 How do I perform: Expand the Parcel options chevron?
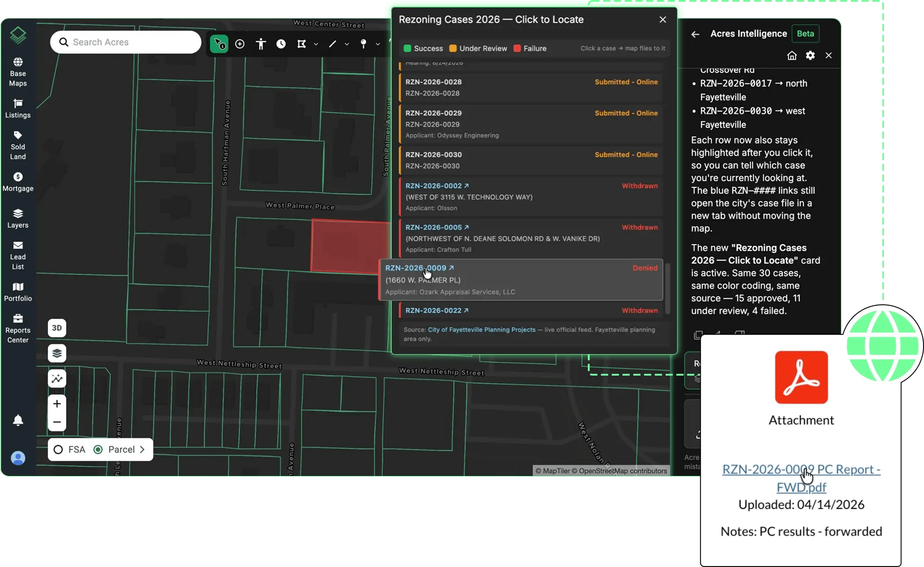click(x=142, y=450)
